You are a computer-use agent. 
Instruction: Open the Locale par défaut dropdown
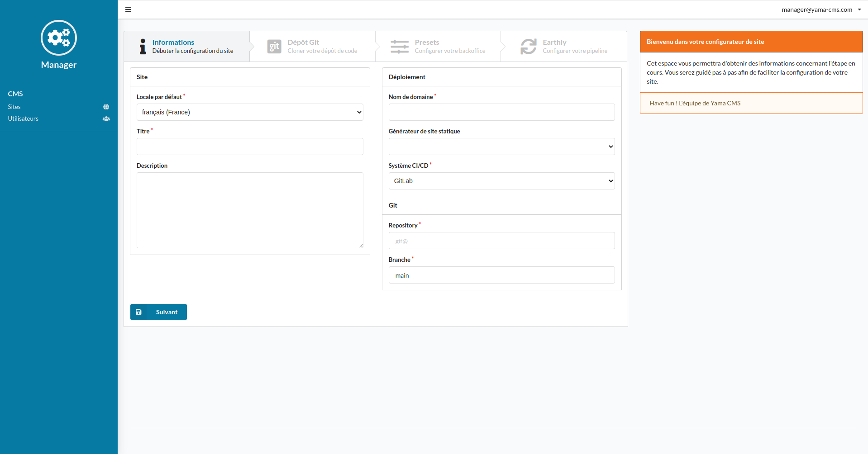[250, 112]
